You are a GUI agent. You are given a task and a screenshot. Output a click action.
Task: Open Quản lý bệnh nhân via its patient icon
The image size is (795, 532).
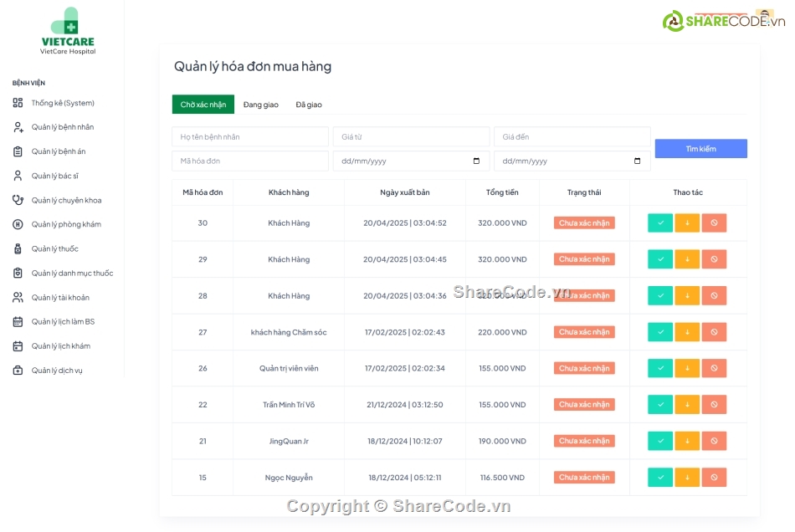(x=18, y=127)
